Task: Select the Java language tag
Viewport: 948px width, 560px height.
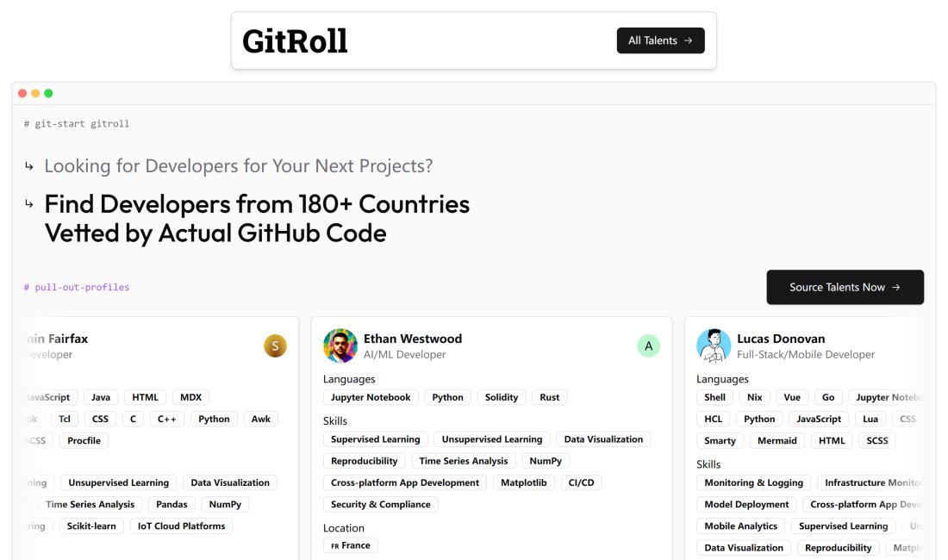Action: click(101, 397)
